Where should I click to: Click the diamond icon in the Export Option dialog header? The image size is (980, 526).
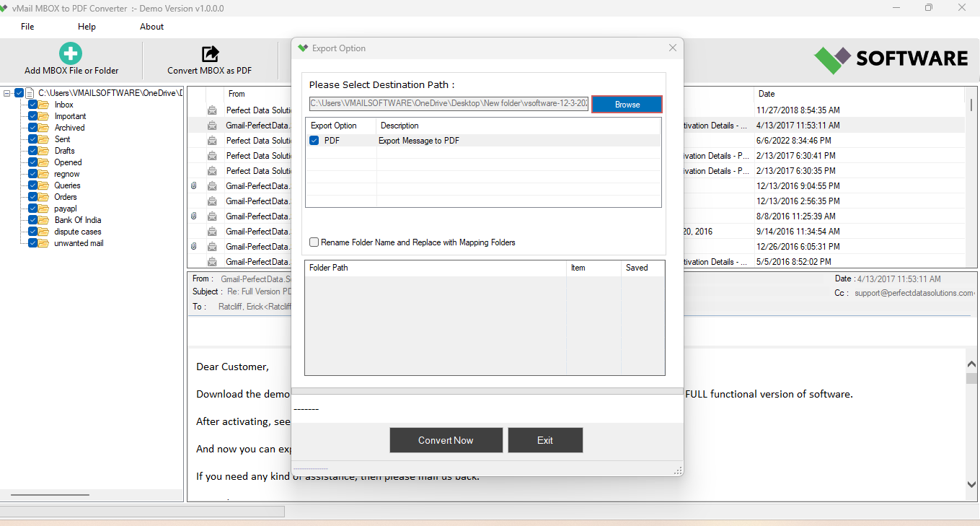pyautogui.click(x=301, y=48)
